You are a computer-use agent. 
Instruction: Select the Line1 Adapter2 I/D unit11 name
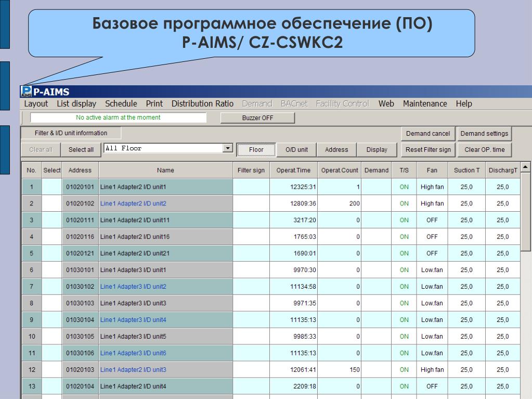coord(135,220)
